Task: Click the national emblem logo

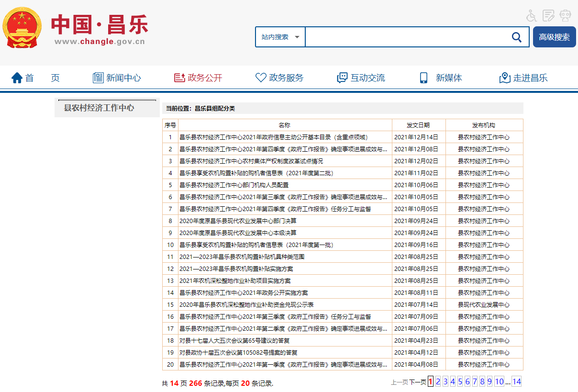Action: pyautogui.click(x=22, y=28)
